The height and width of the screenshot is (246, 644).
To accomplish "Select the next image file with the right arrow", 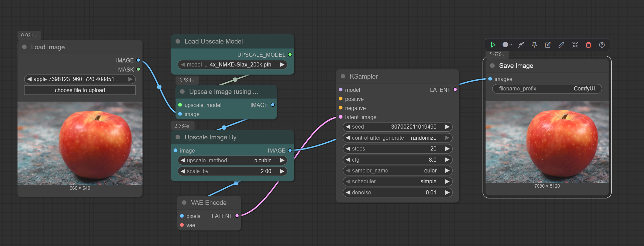I will click(130, 79).
